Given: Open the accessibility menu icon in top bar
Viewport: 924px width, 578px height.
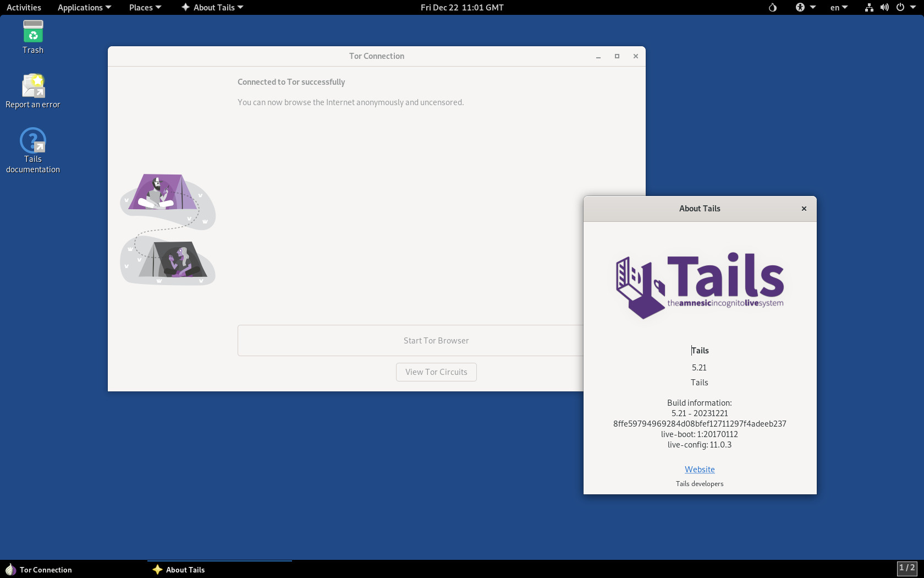Looking at the screenshot, I should point(800,8).
